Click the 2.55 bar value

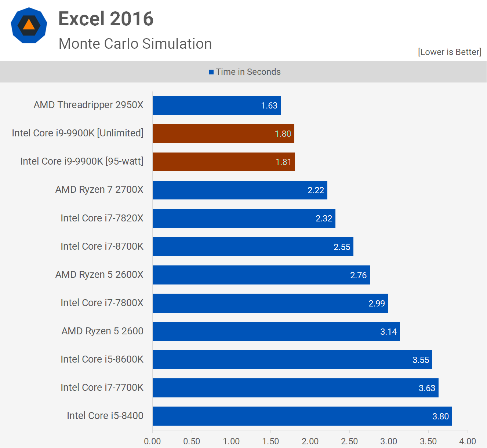click(x=342, y=247)
